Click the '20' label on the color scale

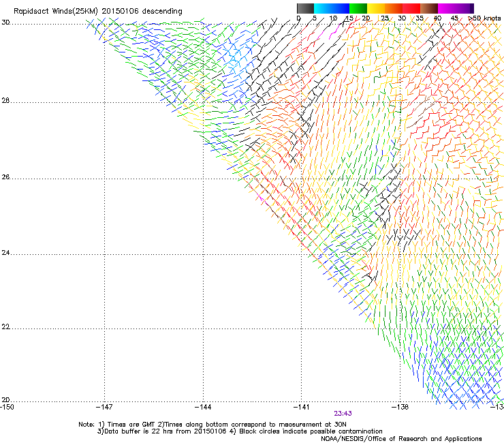366,18
